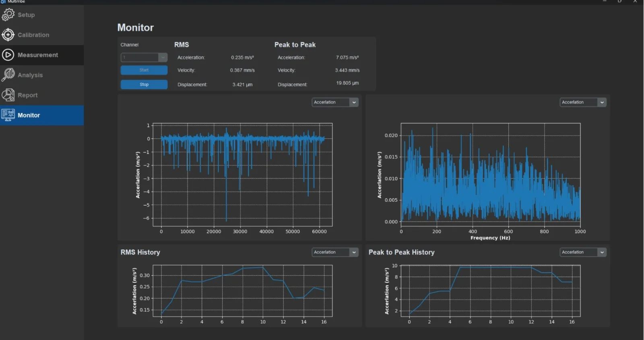Click the Peak to Peak acceleration 7.075 m/s²
This screenshot has height=340, width=644.
coord(347,58)
